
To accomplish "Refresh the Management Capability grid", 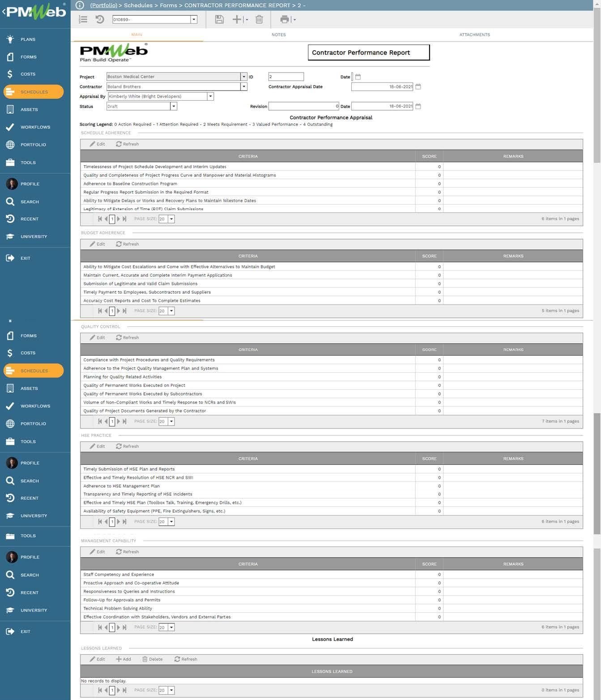I will [128, 552].
